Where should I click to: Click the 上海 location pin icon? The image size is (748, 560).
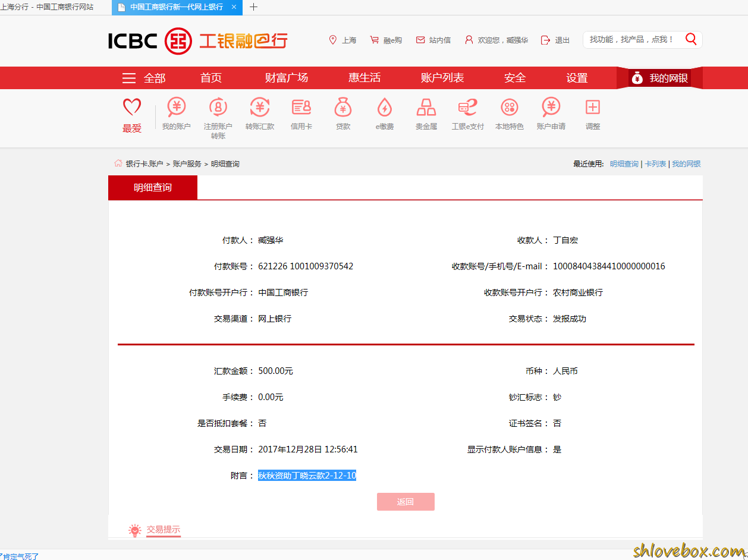click(333, 40)
